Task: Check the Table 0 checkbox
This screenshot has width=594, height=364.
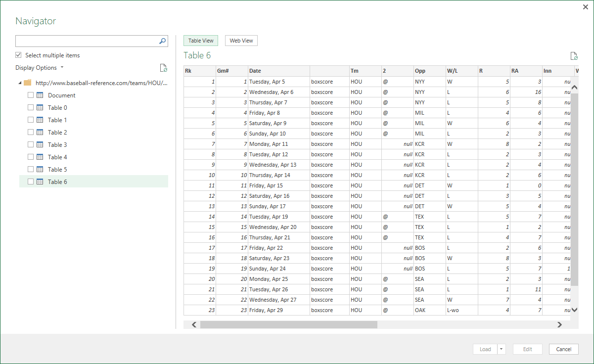Action: (31, 107)
